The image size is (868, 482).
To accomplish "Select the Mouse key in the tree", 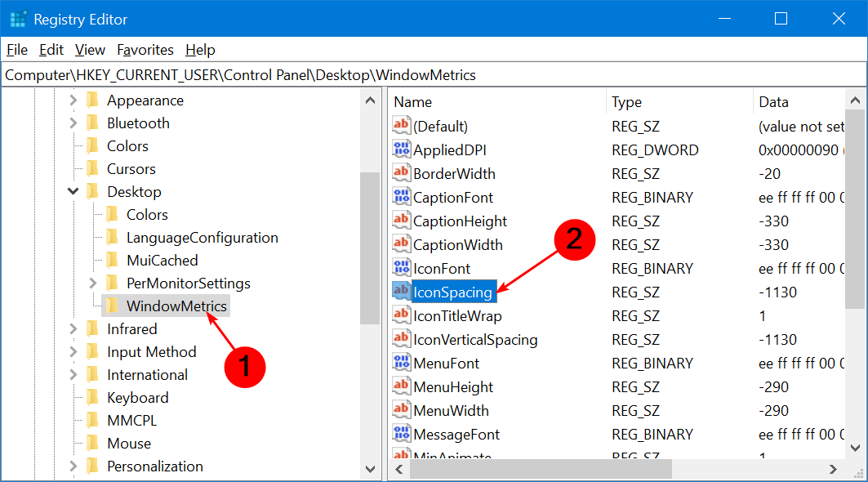I will pyautogui.click(x=129, y=444).
